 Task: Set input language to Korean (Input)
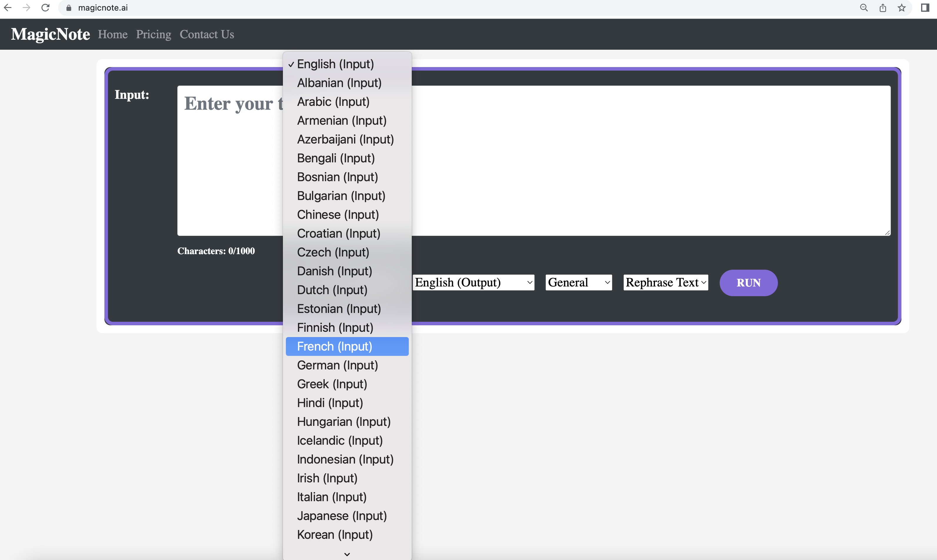coord(347,535)
